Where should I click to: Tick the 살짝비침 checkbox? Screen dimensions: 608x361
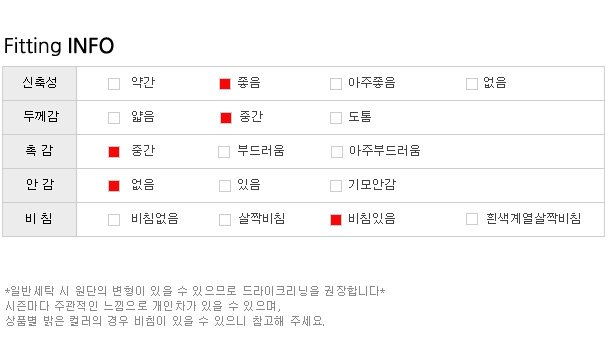(x=225, y=220)
